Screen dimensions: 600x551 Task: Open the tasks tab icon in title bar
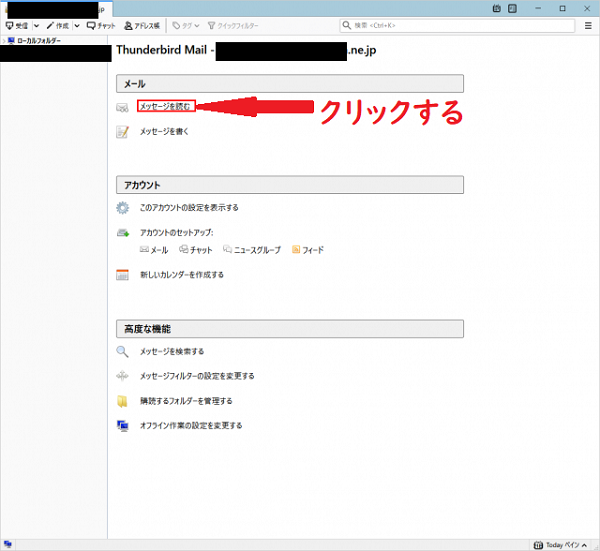(512, 8)
